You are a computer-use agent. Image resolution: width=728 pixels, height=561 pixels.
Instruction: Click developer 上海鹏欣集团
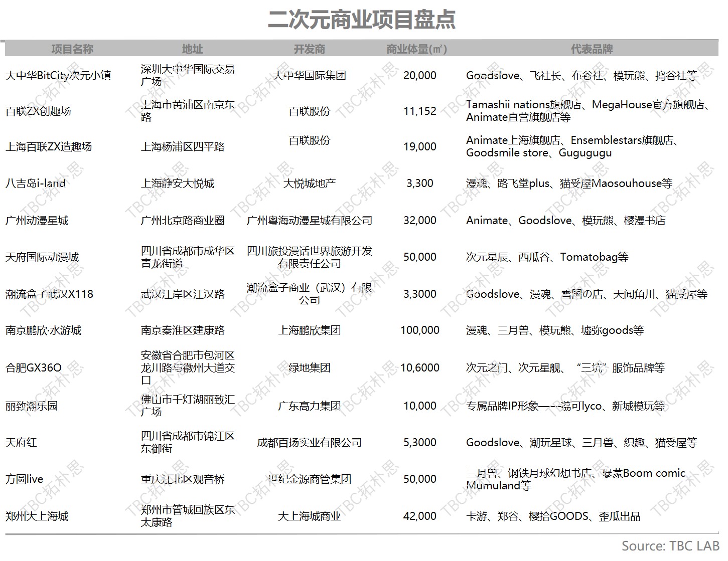coord(310,330)
